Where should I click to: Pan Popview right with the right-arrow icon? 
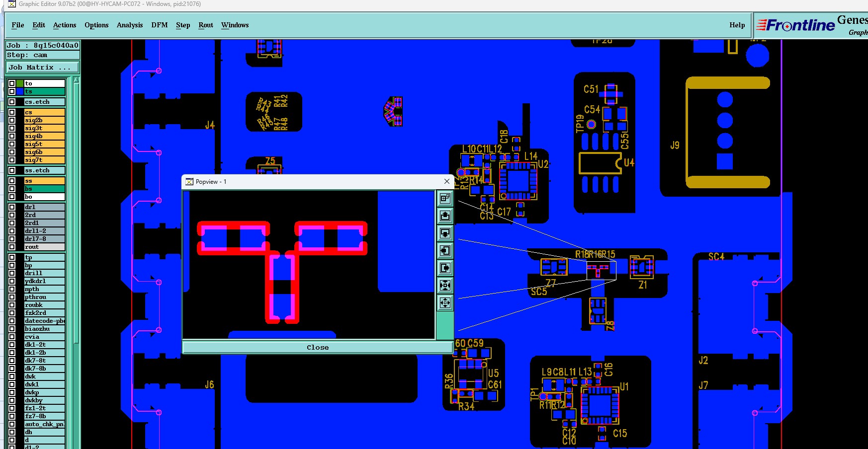(x=445, y=268)
